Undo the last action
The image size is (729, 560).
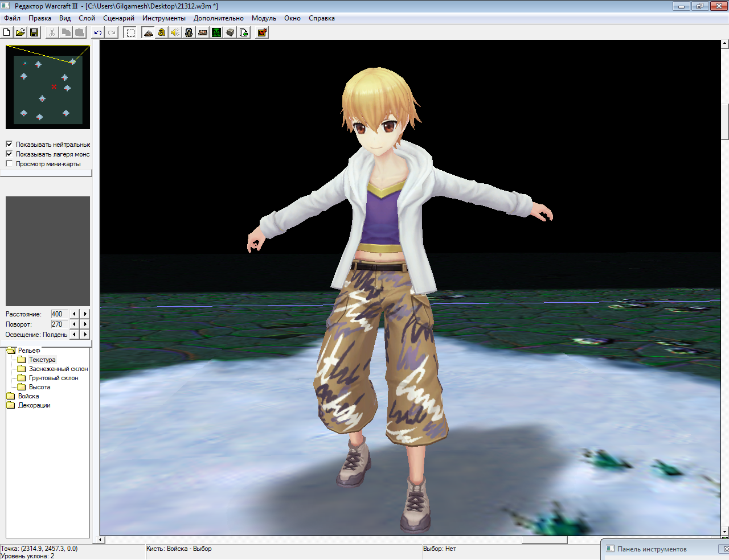point(98,32)
